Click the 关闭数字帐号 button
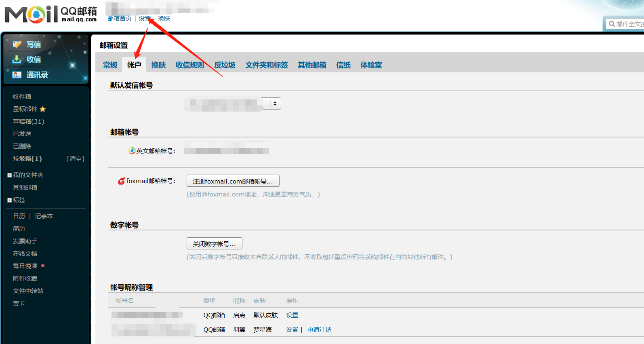 tap(215, 244)
